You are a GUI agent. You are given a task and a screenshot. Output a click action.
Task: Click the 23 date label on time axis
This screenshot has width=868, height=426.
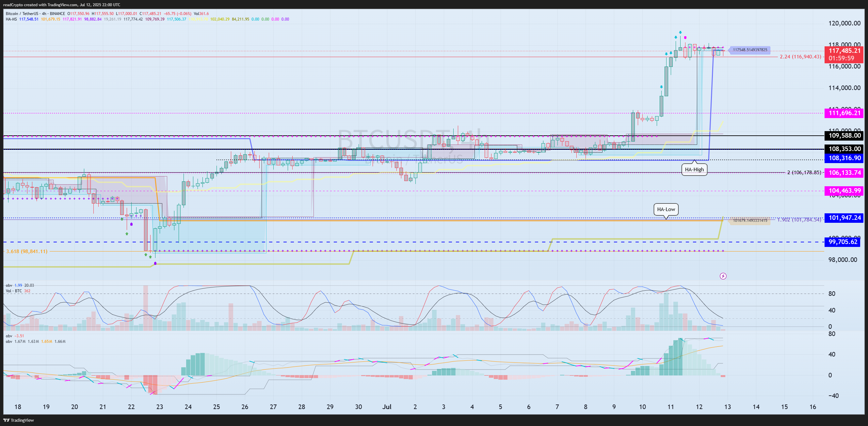160,407
